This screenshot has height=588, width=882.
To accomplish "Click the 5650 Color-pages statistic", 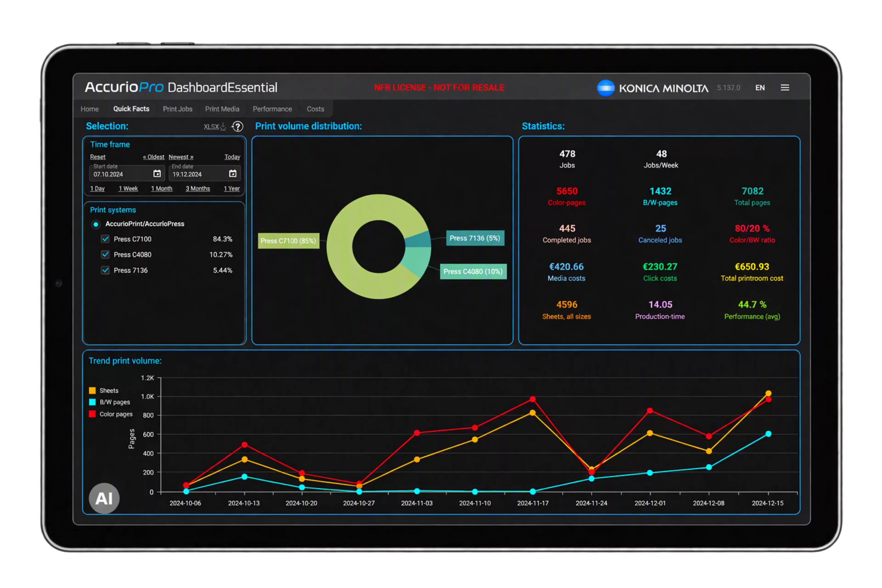I will click(x=567, y=197).
